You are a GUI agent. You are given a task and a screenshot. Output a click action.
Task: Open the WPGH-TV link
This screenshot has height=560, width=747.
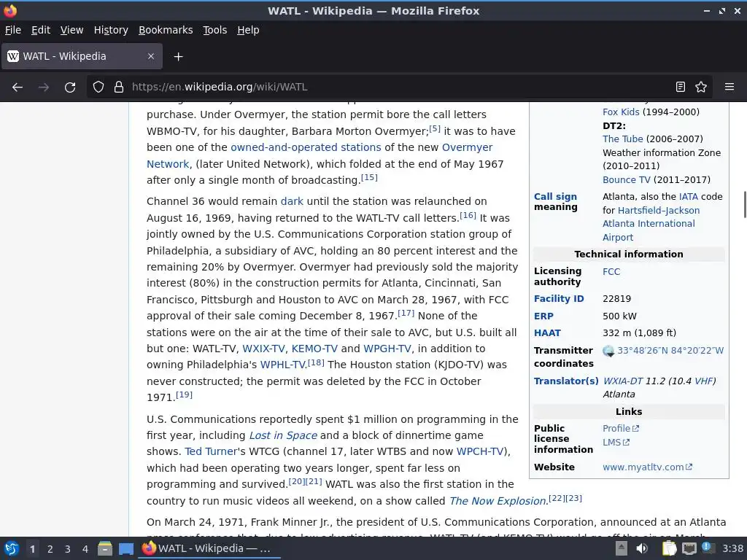click(387, 349)
